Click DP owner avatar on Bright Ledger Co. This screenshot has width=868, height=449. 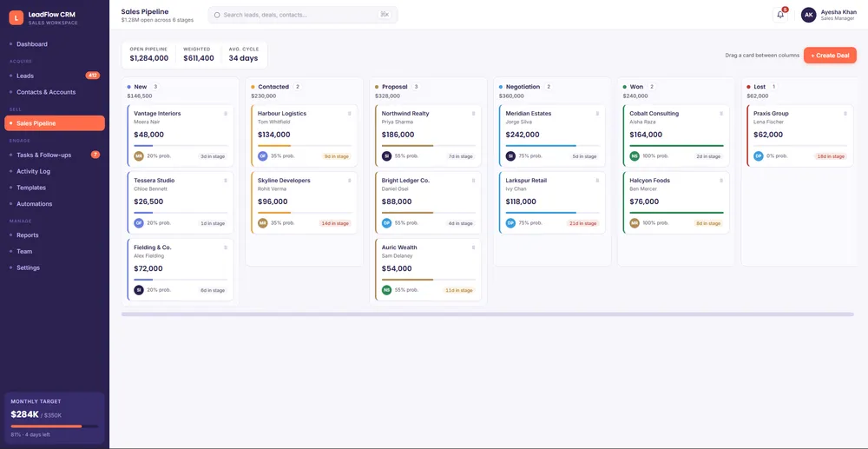387,223
